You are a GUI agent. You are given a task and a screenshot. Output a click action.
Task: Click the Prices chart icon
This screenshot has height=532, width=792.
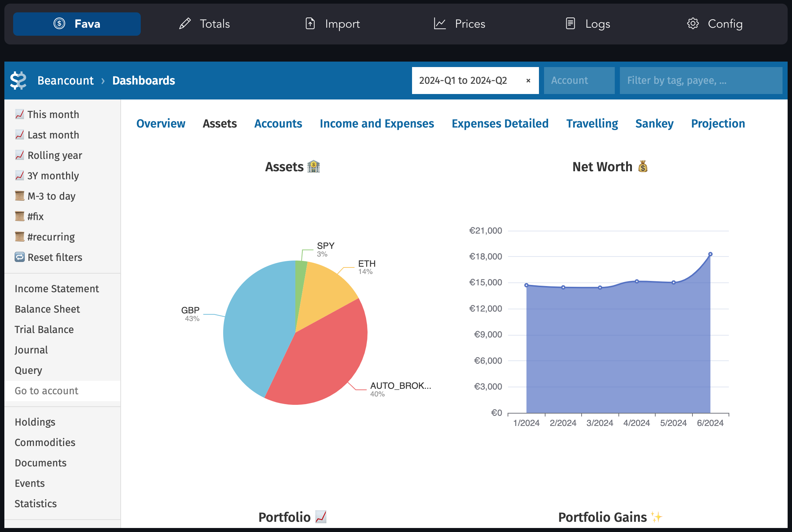440,24
